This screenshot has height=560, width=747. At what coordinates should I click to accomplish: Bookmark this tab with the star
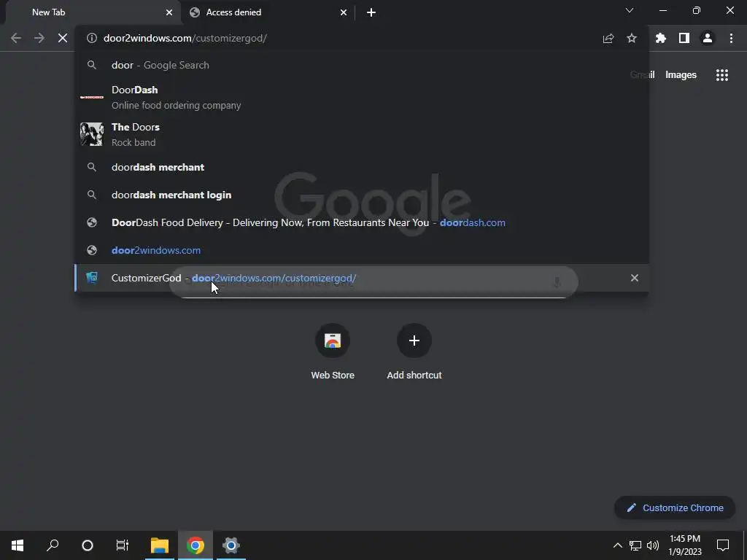(x=632, y=38)
